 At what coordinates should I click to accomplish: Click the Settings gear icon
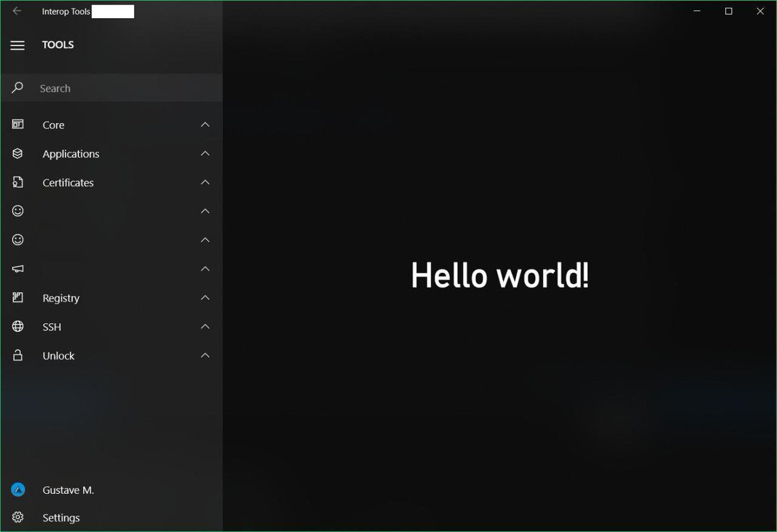point(17,518)
